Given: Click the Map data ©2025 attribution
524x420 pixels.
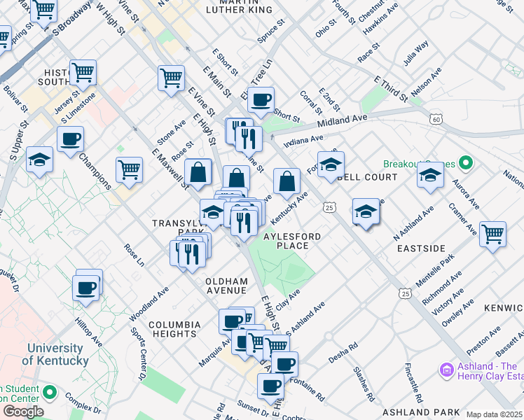Looking at the screenshot, I should pos(494,414).
